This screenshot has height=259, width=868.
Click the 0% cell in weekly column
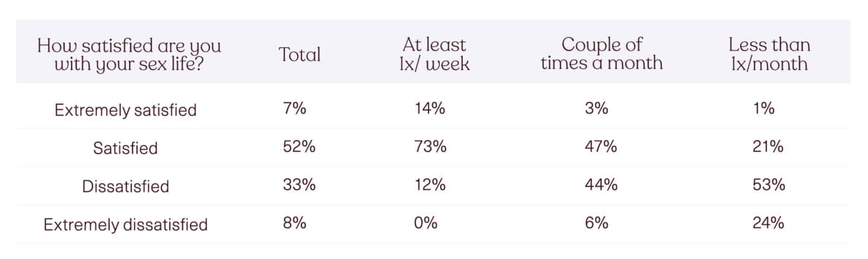[426, 222]
